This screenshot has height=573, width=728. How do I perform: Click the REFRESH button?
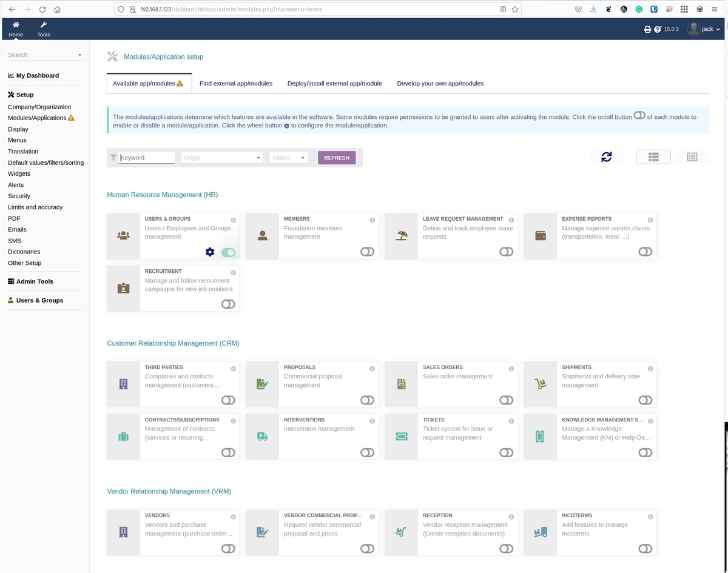pos(336,157)
